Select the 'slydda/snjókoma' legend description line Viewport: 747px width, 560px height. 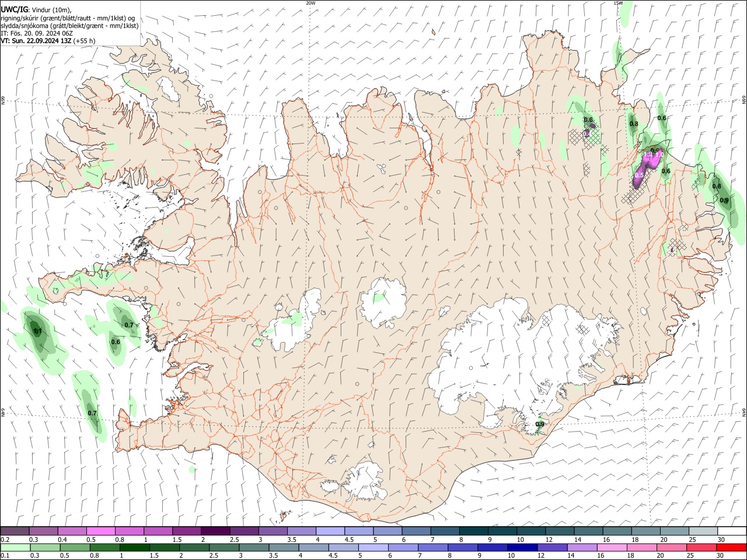[x=69, y=26]
